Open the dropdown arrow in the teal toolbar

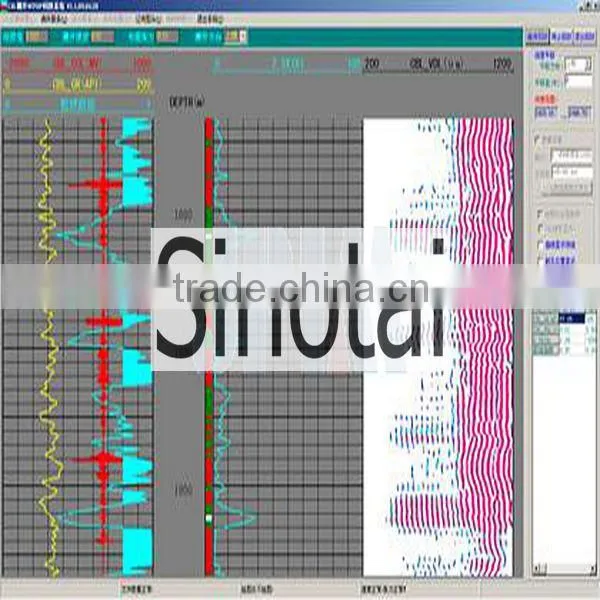tap(243, 37)
